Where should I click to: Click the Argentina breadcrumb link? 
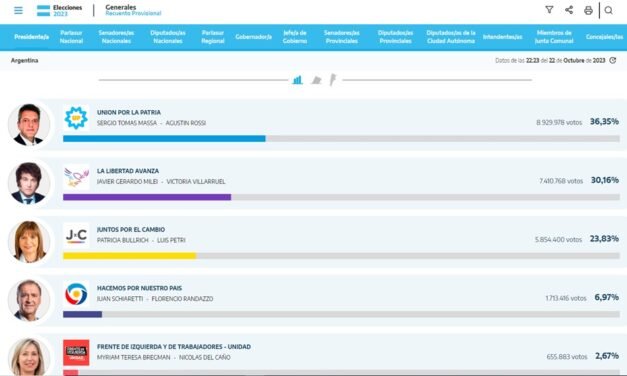tap(24, 60)
